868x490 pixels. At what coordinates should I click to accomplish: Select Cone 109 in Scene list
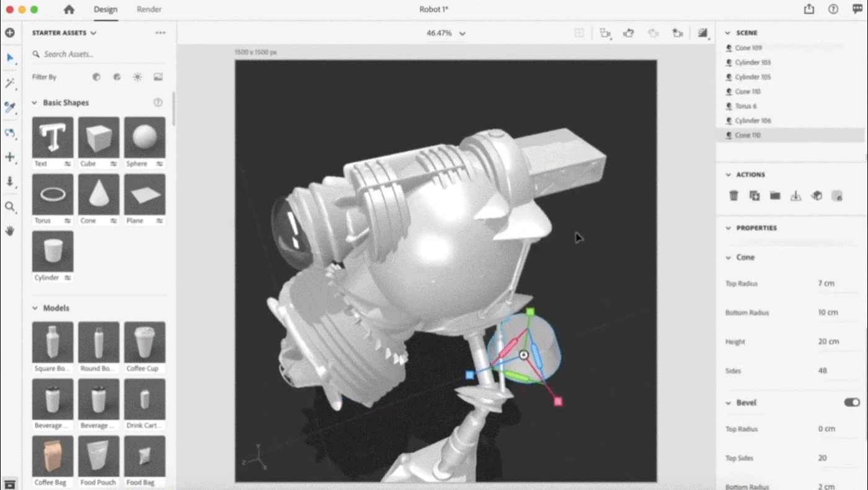[x=790, y=48]
